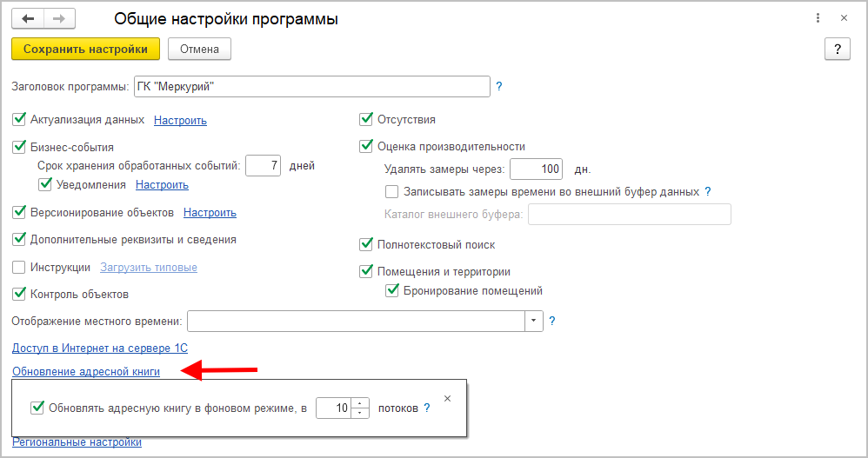Enable the Инструкции checkbox
The width and height of the screenshot is (868, 458).
[x=20, y=267]
